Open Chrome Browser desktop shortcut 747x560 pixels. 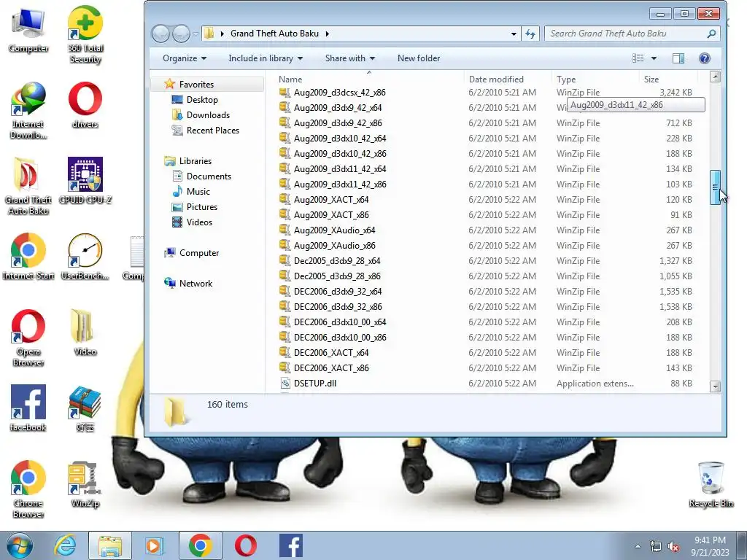pyautogui.click(x=28, y=489)
